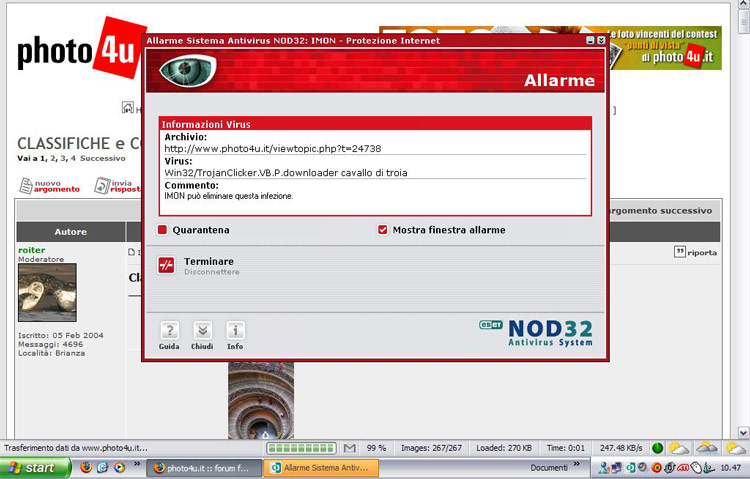Click the mail envelope icon in status bar
750x479 pixels.
coord(350,447)
